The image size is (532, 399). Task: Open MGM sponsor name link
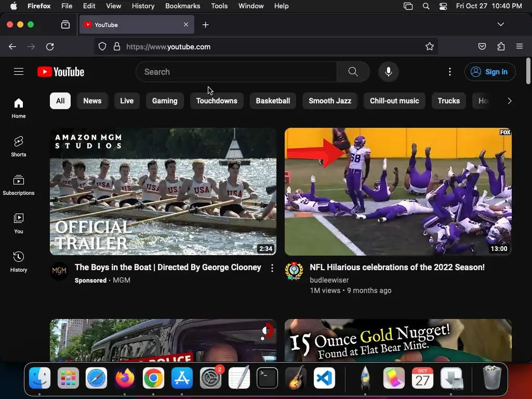point(122,280)
